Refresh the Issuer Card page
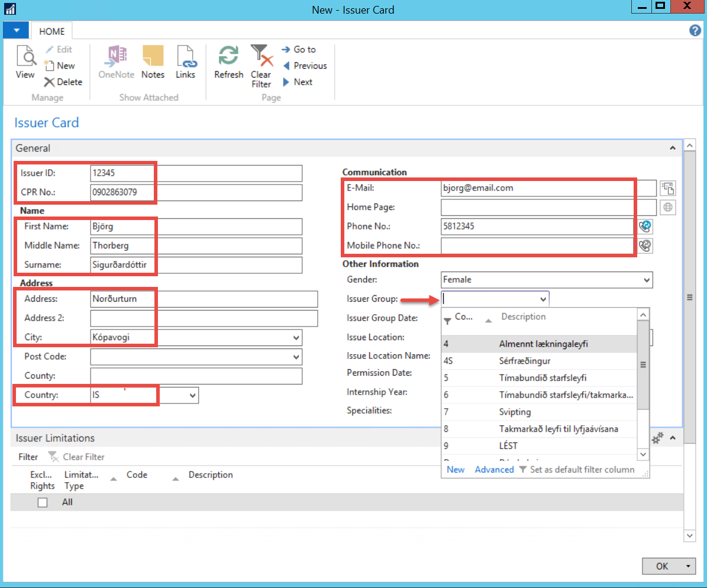 coord(228,62)
